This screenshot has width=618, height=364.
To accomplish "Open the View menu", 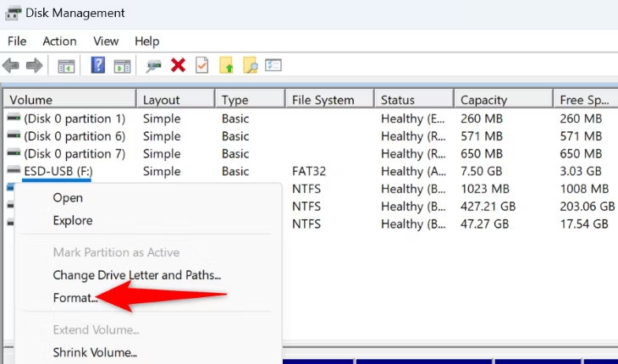I will [x=106, y=41].
